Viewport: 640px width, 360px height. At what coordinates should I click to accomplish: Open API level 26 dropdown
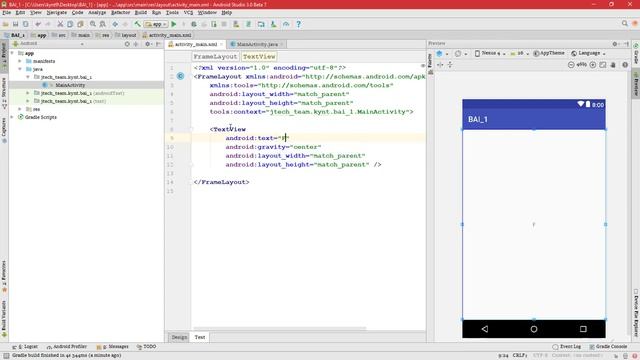pos(520,53)
